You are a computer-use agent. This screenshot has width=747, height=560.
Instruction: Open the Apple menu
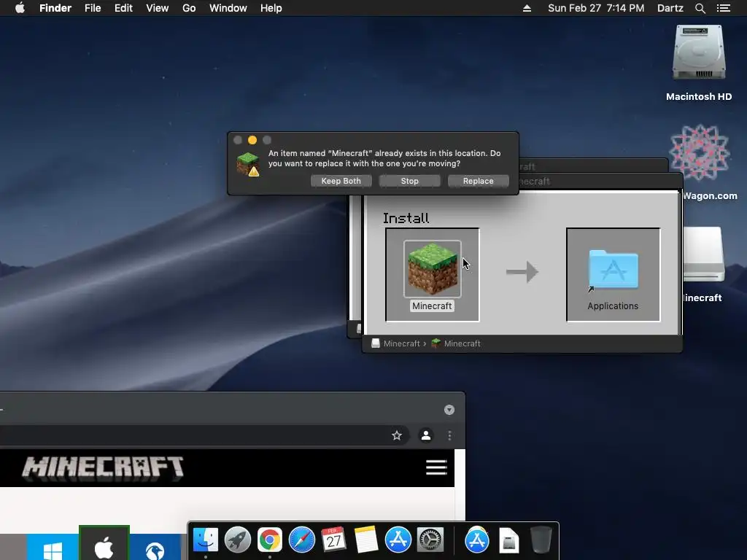click(20, 8)
